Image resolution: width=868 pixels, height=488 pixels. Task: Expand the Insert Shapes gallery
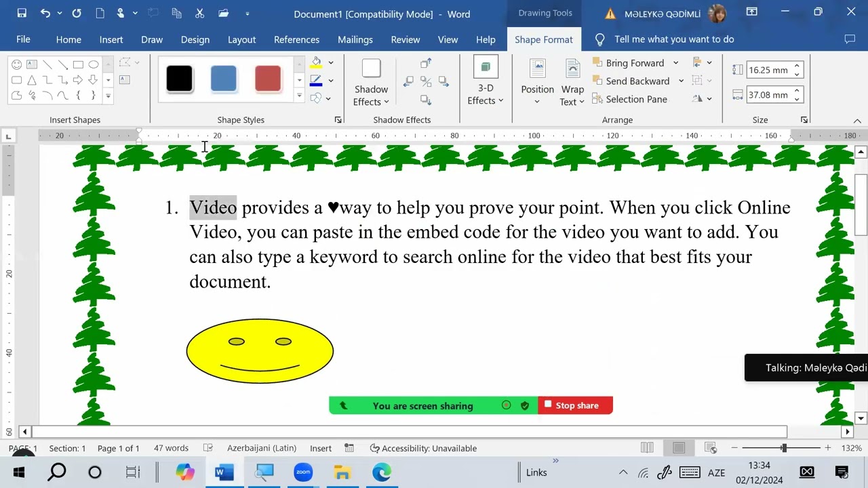tap(108, 96)
